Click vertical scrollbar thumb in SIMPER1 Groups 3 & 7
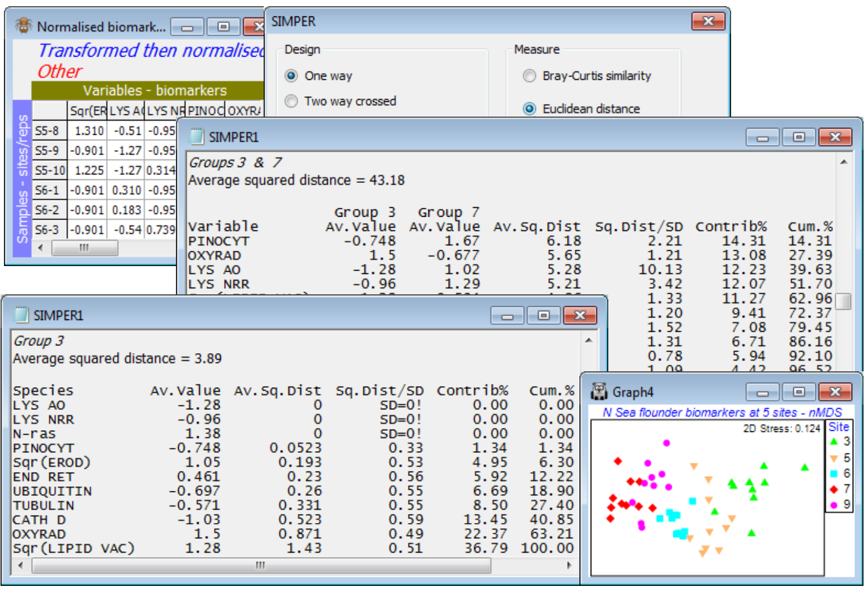Screen dimensions: 868x591 coord(844,301)
